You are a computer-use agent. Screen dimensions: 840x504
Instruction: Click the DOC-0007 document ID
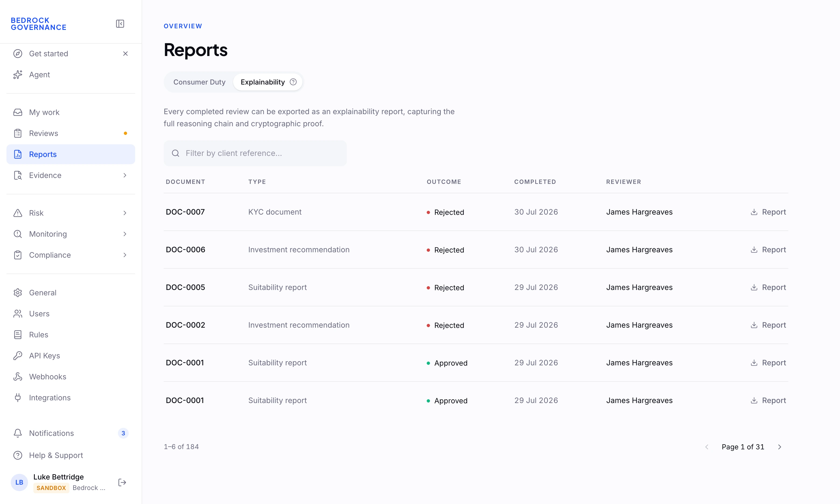[x=185, y=212]
